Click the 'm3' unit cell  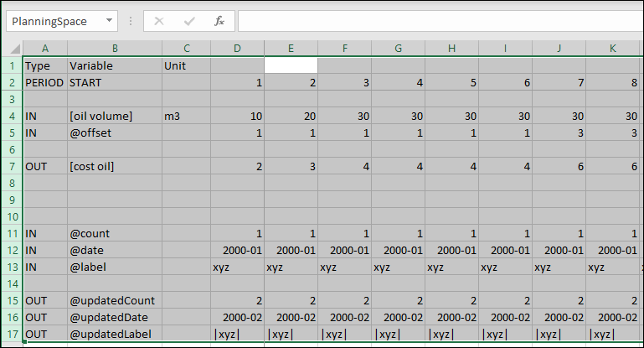(187, 117)
